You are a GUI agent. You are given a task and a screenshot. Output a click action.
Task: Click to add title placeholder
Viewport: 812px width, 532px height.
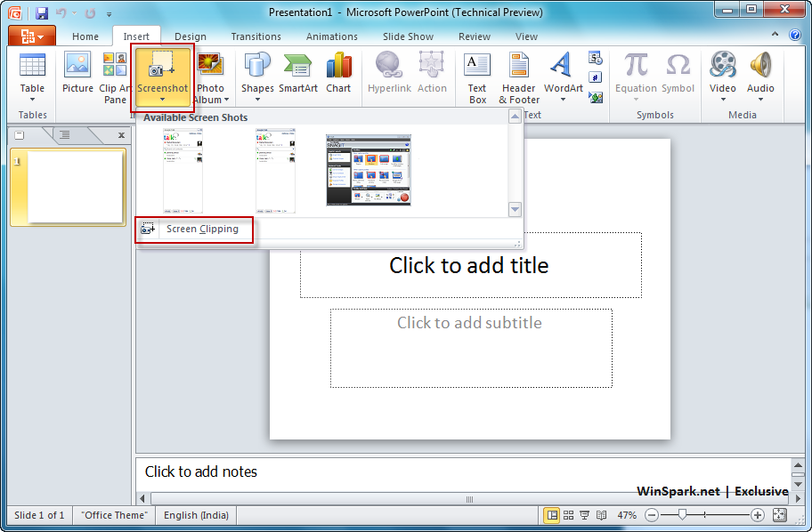pyautogui.click(x=471, y=265)
